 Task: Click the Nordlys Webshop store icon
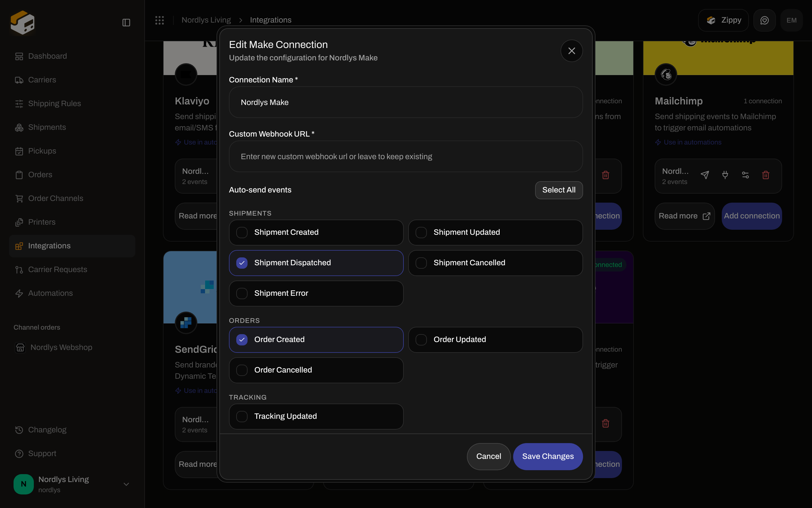click(x=20, y=347)
